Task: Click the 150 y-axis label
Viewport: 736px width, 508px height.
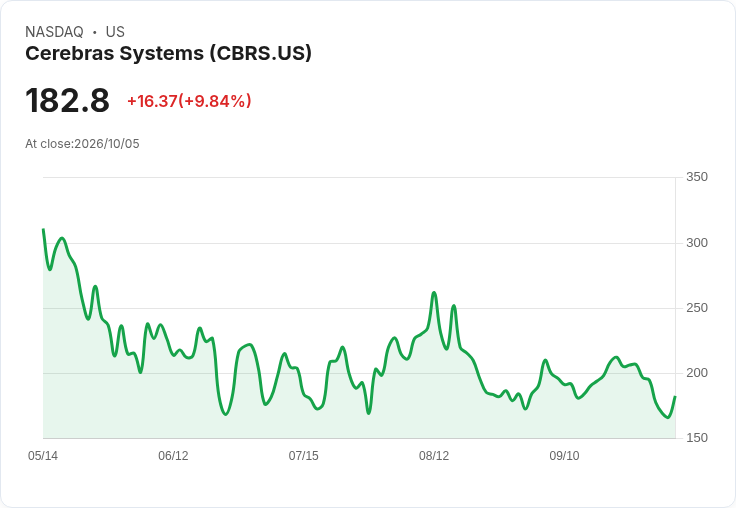Action: tap(697, 438)
